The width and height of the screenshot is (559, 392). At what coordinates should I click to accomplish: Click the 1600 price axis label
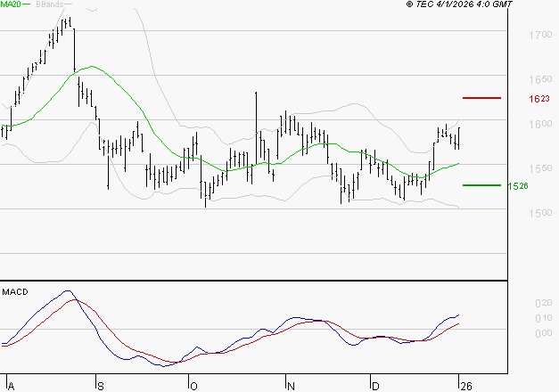point(540,124)
